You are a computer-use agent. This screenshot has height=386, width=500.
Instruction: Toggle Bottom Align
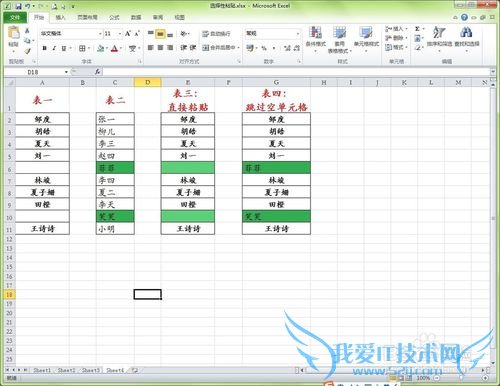pos(170,34)
